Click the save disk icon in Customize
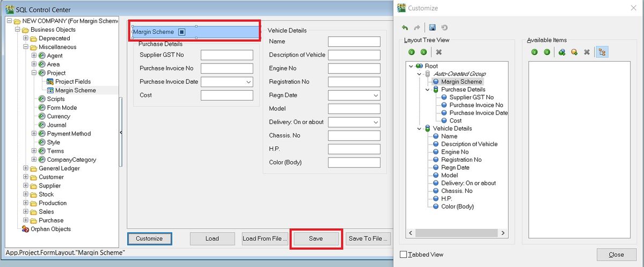 click(x=432, y=27)
